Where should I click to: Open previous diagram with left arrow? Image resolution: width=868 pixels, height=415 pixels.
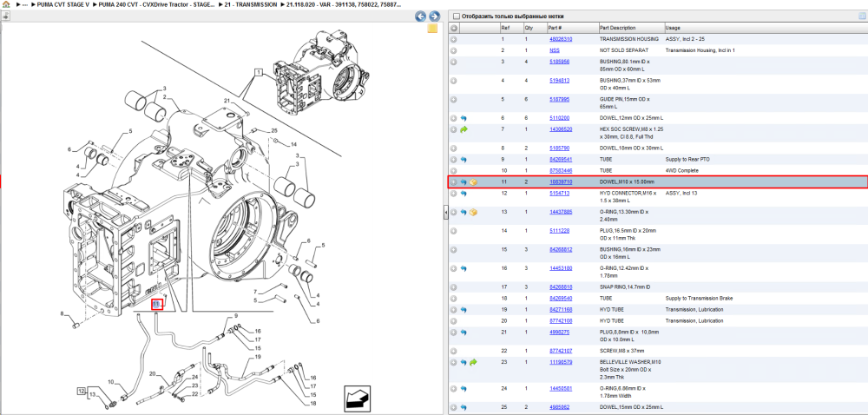[420, 16]
